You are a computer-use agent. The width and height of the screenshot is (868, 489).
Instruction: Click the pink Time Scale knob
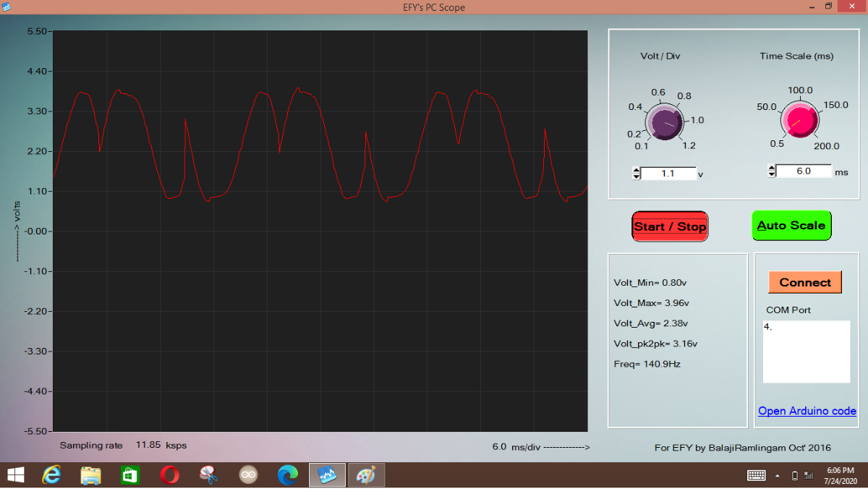(x=799, y=120)
